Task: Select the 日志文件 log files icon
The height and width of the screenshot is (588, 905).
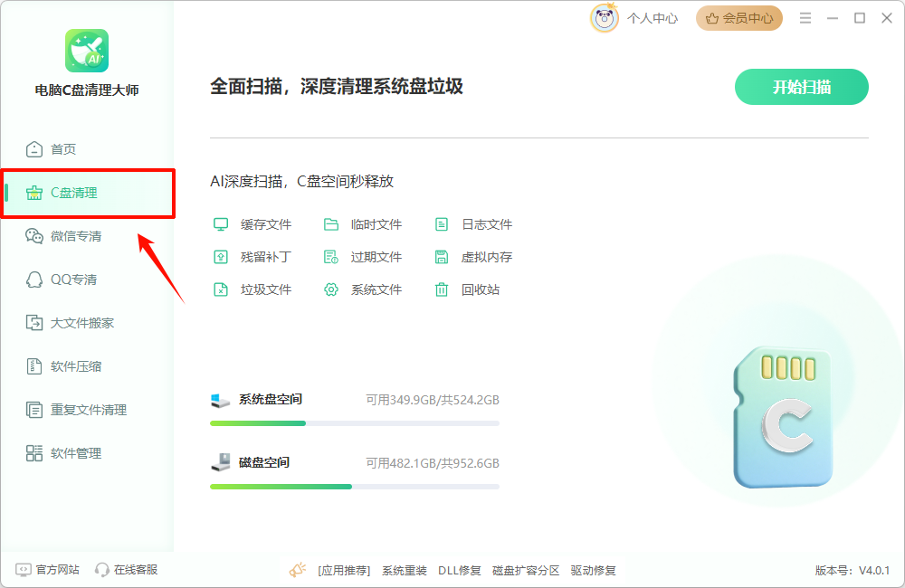Action: [x=441, y=223]
